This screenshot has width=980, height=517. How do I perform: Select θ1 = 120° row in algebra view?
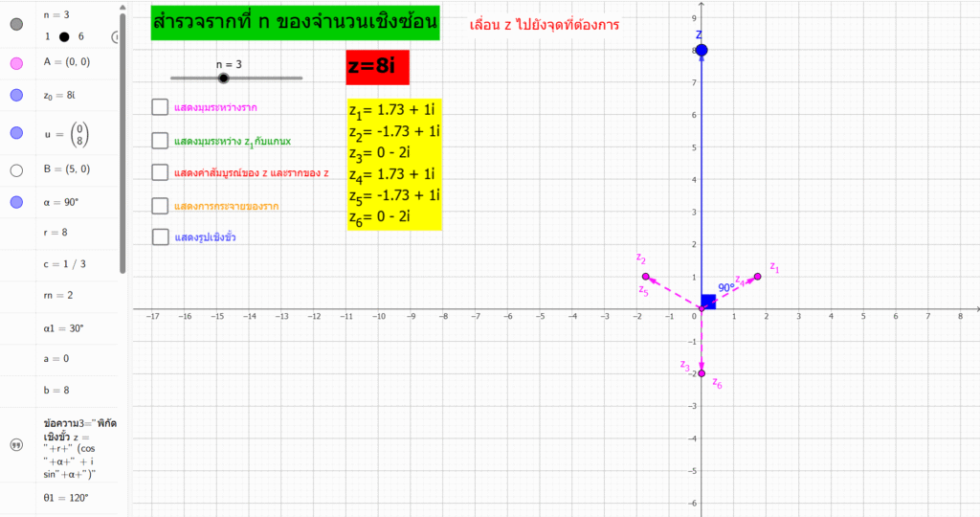point(59,498)
